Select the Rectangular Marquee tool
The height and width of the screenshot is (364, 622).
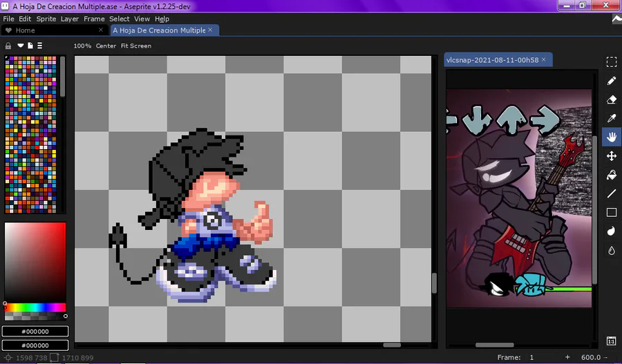coord(612,62)
